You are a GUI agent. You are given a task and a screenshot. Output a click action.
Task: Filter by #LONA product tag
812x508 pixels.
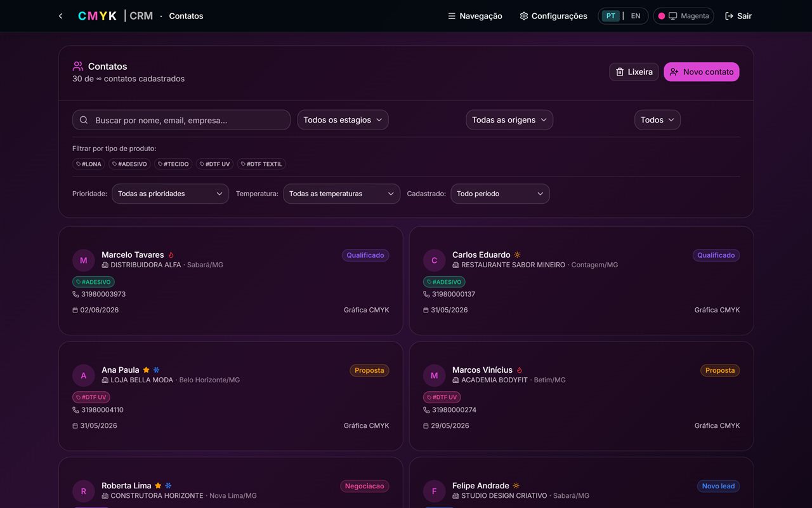point(89,164)
